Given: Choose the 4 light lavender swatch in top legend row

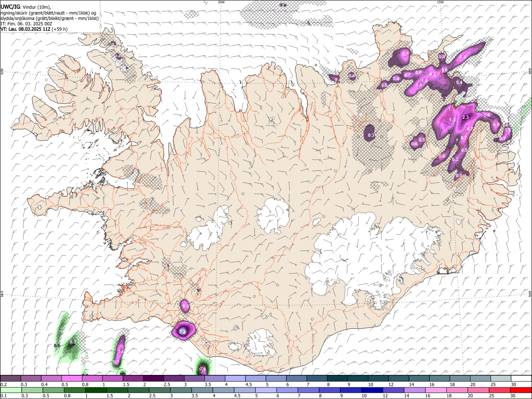Looking at the screenshot, I should click(235, 379).
